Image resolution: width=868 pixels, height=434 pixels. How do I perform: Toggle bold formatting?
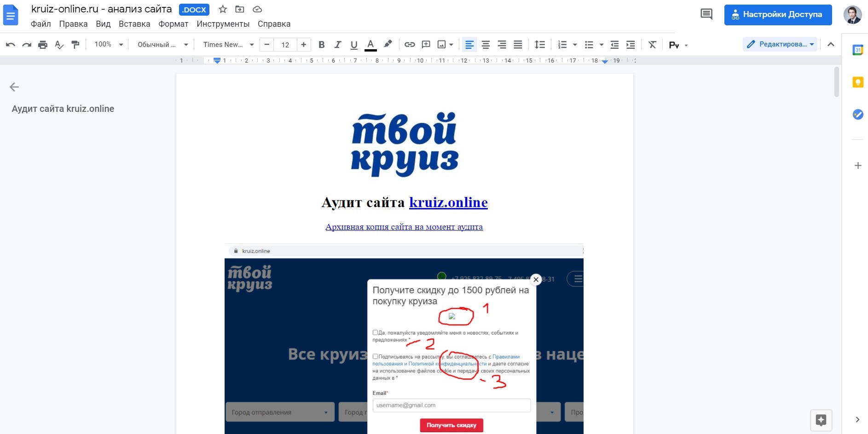coord(322,44)
